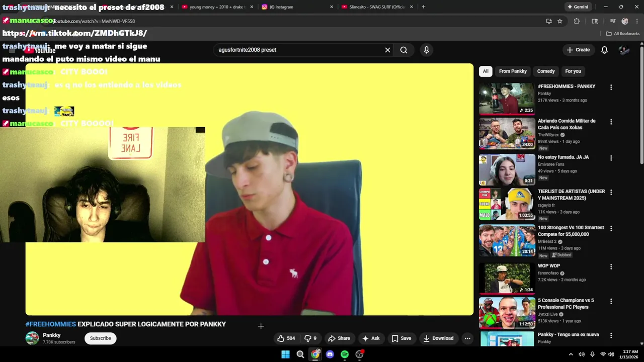644x362 pixels.
Task: Open YouTube notifications bell
Action: pos(604,50)
